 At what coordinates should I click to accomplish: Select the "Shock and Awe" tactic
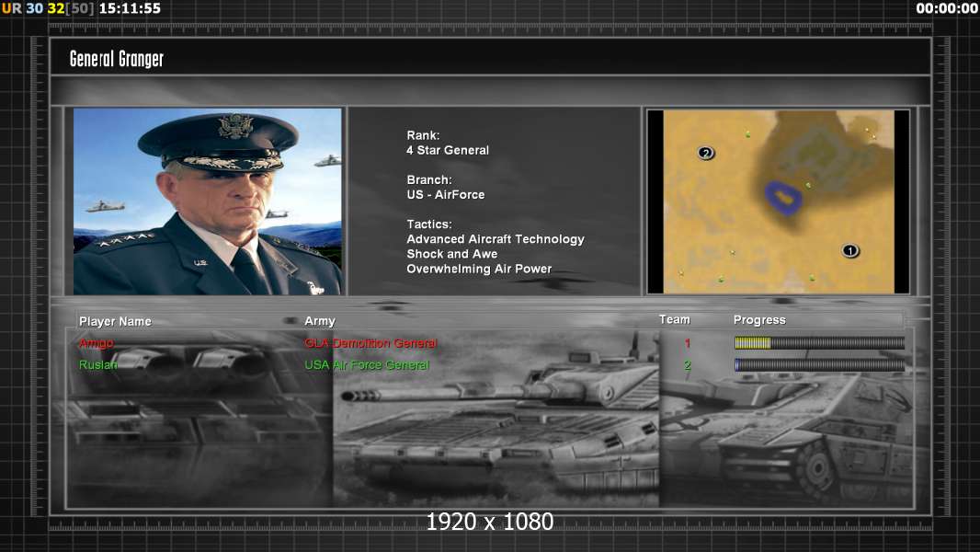(x=452, y=254)
